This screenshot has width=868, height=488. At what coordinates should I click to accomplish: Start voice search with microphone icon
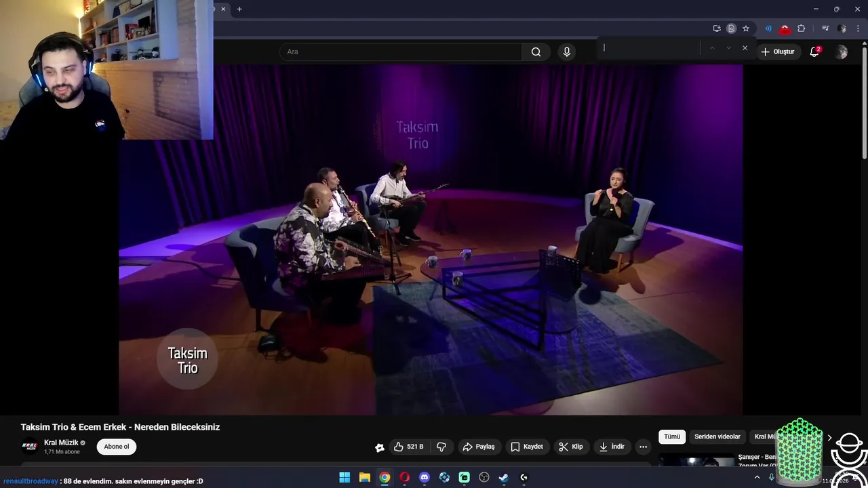pyautogui.click(x=567, y=52)
